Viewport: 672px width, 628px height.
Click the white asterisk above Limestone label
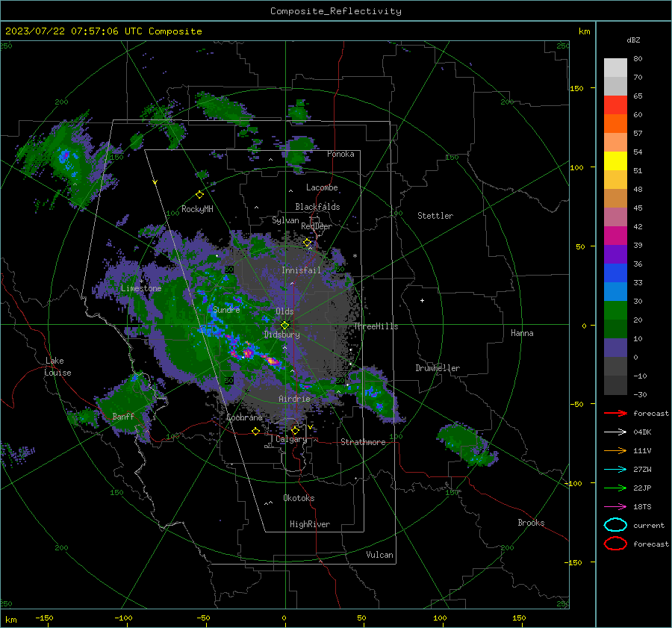[x=141, y=282]
